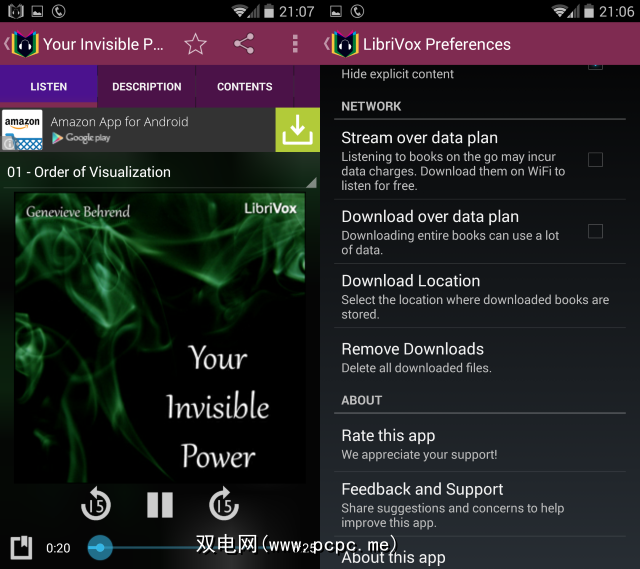
Task: Open Feedback and Support
Action: pyautogui.click(x=480, y=505)
